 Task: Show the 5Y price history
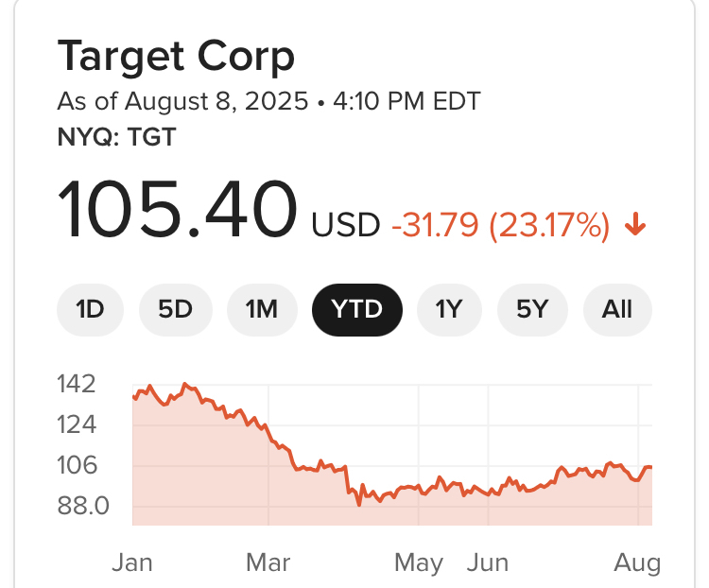point(533,309)
